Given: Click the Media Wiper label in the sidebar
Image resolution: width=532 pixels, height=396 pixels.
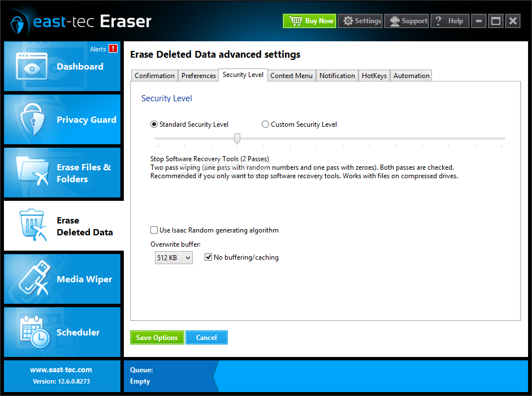Looking at the screenshot, I should pos(84,279).
